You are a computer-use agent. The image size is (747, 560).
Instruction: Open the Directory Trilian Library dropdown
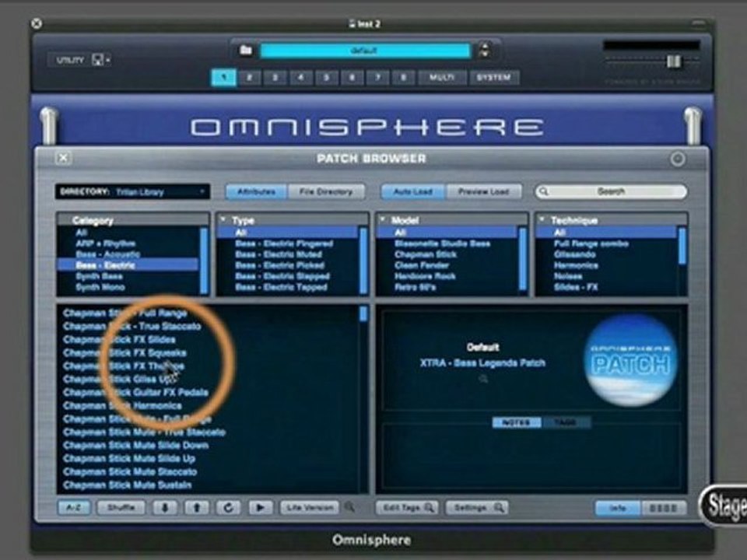(132, 192)
